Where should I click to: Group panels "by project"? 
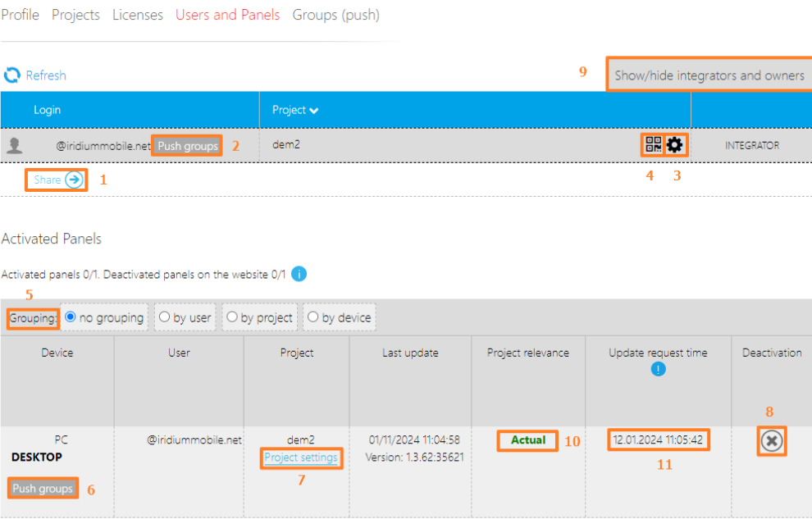pos(232,317)
